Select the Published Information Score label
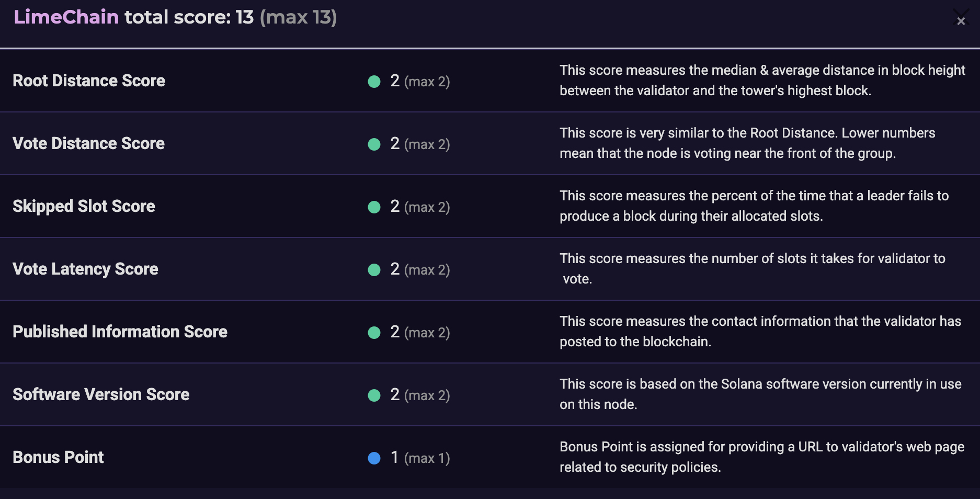 pos(120,332)
